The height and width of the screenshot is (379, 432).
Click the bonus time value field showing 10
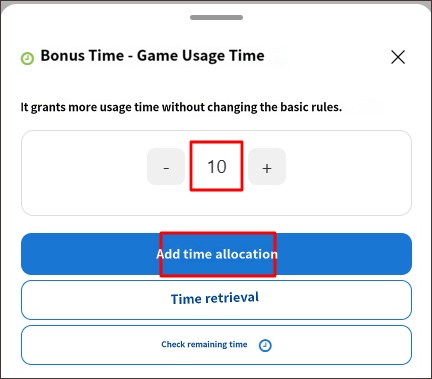click(217, 166)
